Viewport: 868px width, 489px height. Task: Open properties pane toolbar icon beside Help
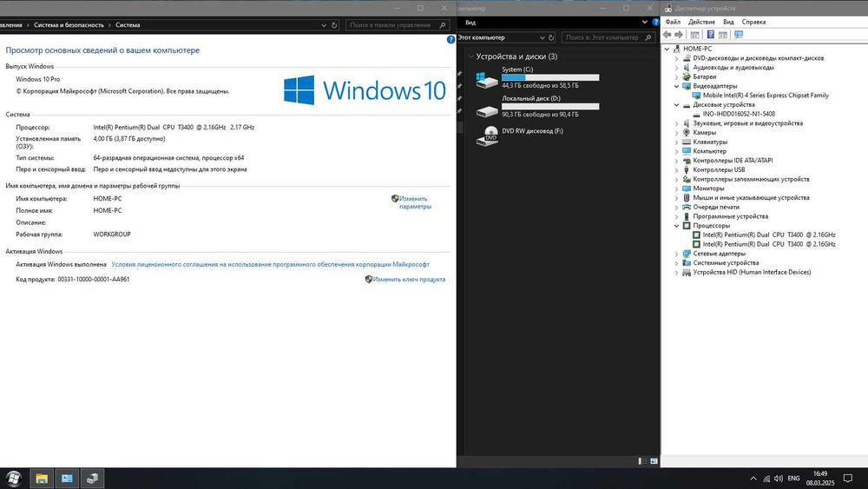pyautogui.click(x=723, y=35)
